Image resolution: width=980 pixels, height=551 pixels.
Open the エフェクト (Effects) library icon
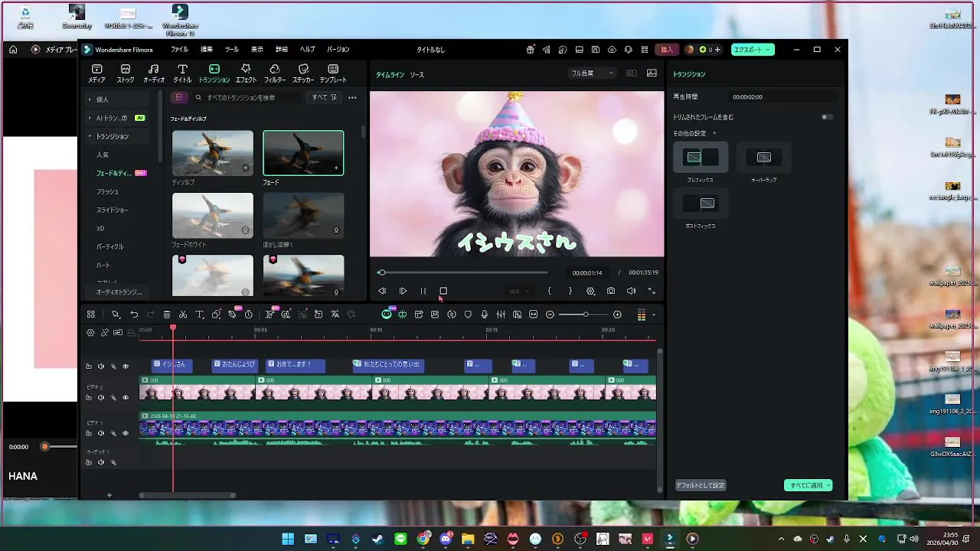click(x=246, y=73)
